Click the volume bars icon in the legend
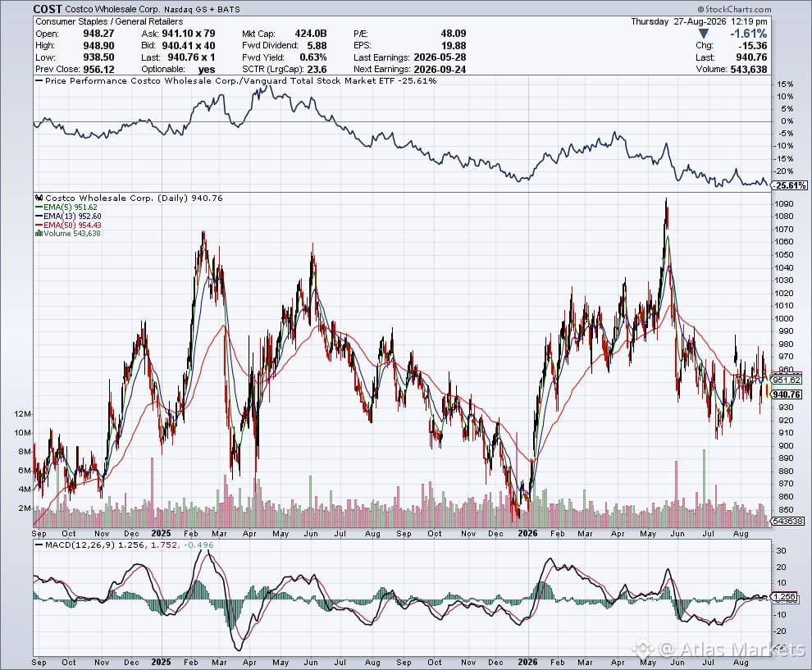Image resolution: width=812 pixels, height=670 pixels. click(x=39, y=234)
